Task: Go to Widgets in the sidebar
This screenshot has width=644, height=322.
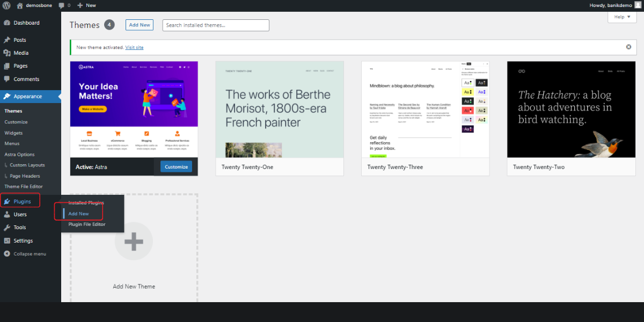Action: pyautogui.click(x=13, y=133)
